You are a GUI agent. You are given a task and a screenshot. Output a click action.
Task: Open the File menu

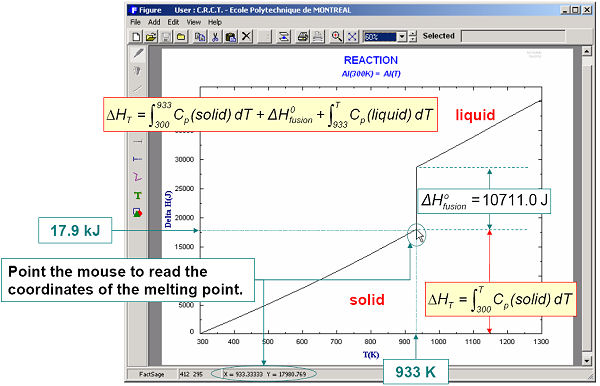pos(135,22)
